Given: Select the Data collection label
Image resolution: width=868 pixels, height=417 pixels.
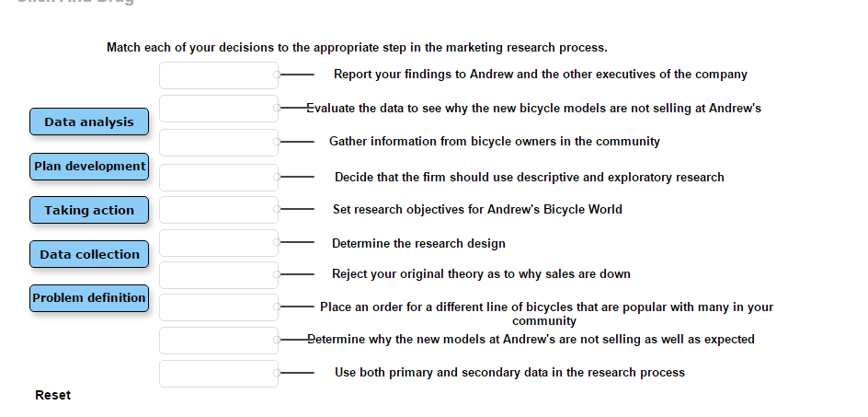Looking at the screenshot, I should (89, 254).
